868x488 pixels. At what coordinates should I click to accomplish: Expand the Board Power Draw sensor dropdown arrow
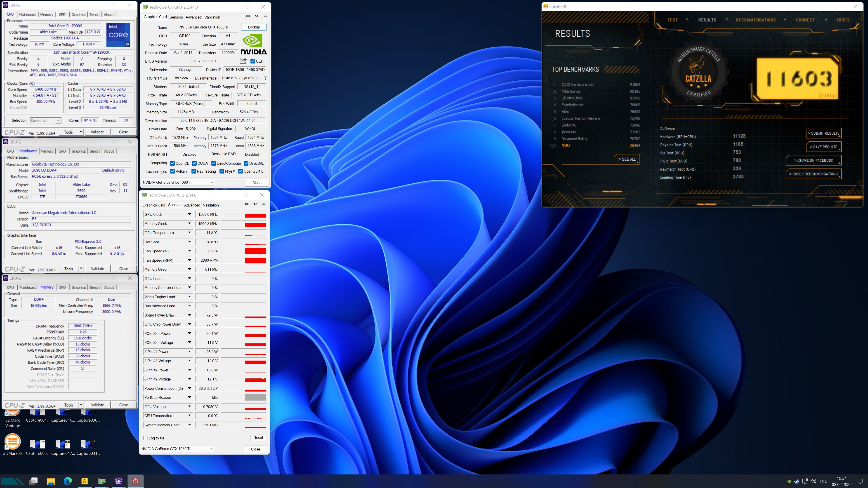[189, 315]
